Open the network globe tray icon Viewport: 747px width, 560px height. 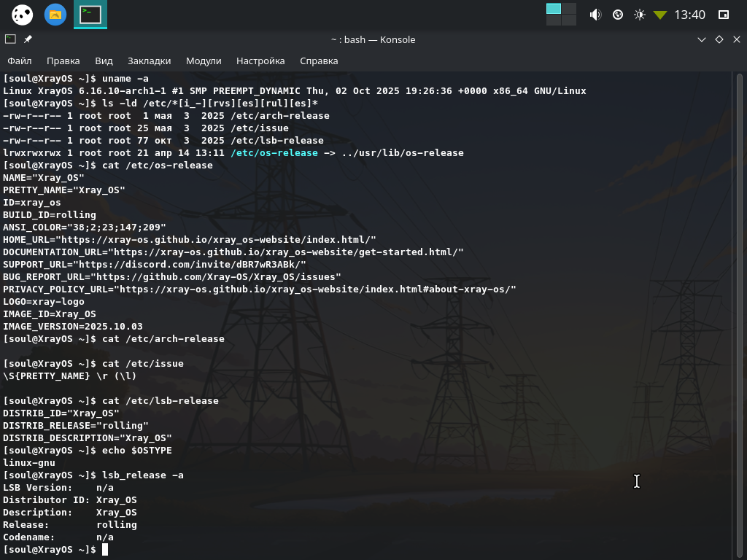[618, 15]
